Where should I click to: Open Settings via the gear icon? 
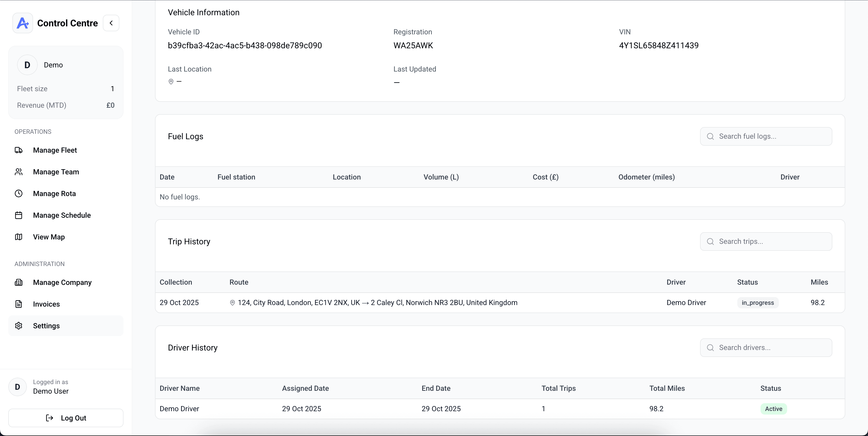click(x=19, y=325)
